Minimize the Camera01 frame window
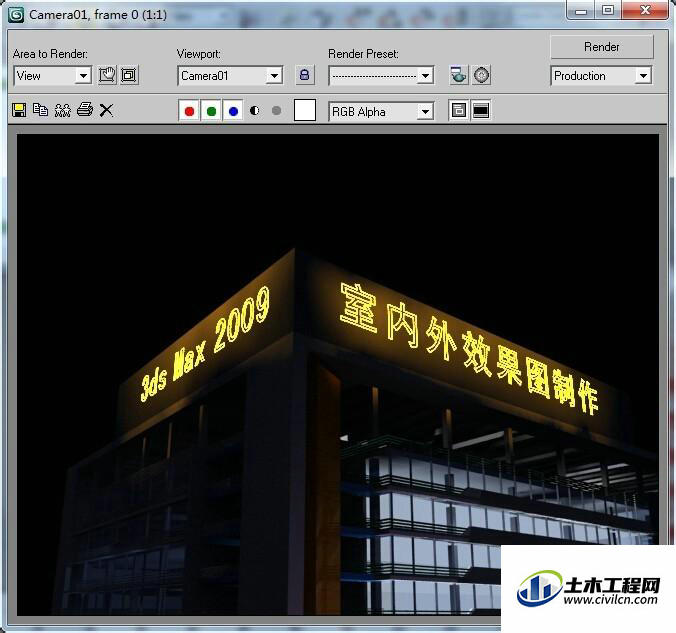Image resolution: width=676 pixels, height=633 pixels. click(x=581, y=10)
